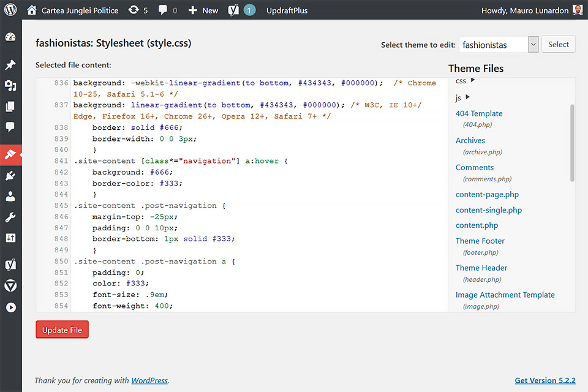Open Dashboard from the sidebar
The width and height of the screenshot is (588, 392).
pyautogui.click(x=10, y=37)
